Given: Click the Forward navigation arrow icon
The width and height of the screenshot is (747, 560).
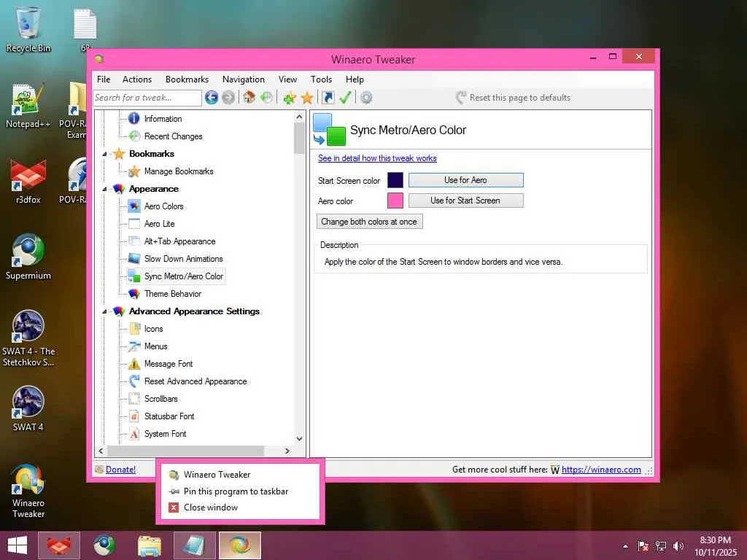Looking at the screenshot, I should 228,98.
